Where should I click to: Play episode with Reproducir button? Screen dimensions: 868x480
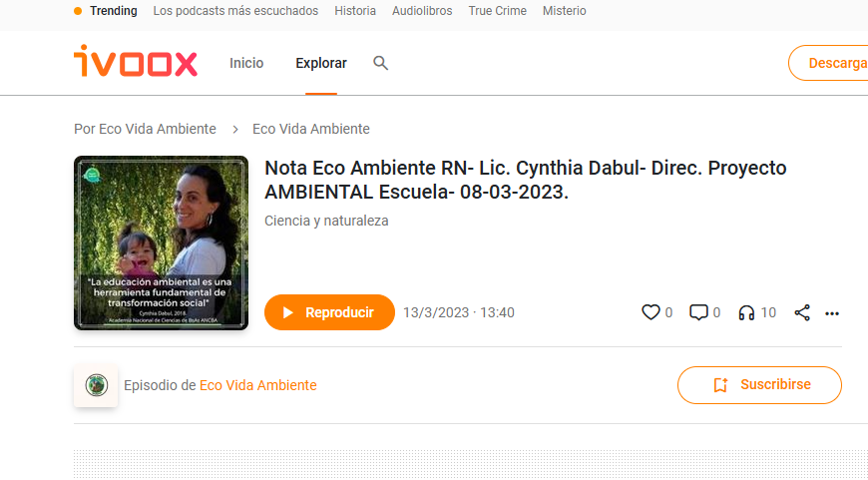click(x=329, y=312)
